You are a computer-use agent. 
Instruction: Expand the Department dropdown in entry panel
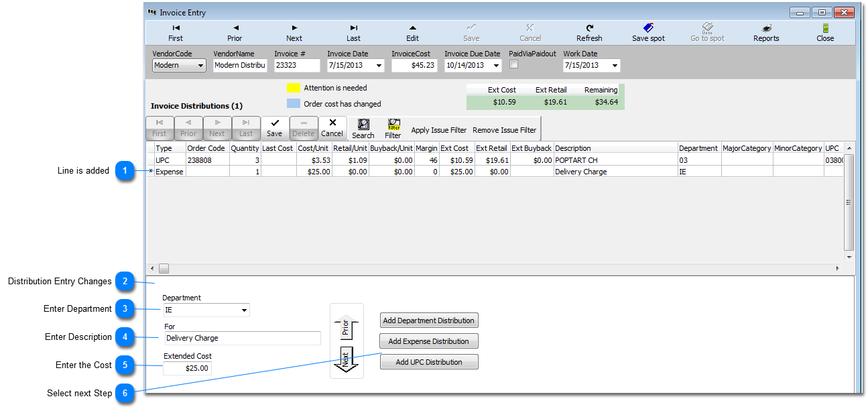pyautogui.click(x=244, y=310)
